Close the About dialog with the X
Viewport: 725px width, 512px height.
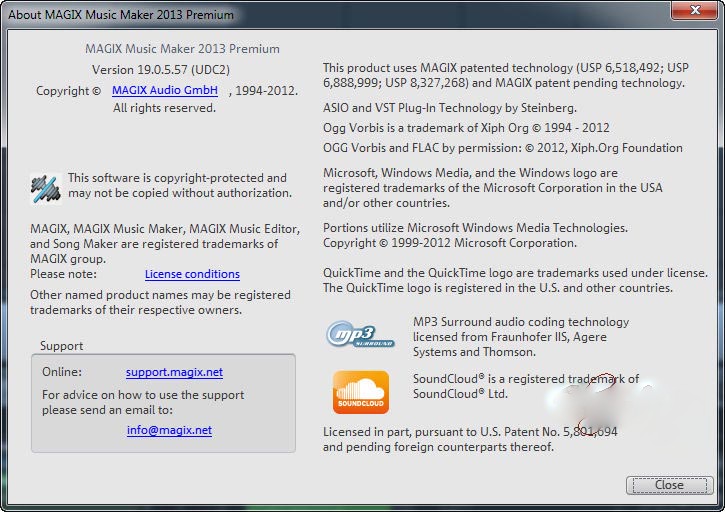[x=694, y=10]
